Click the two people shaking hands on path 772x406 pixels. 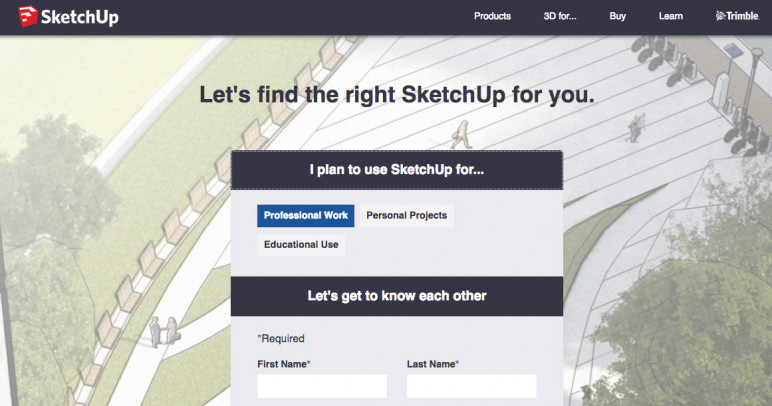click(164, 331)
